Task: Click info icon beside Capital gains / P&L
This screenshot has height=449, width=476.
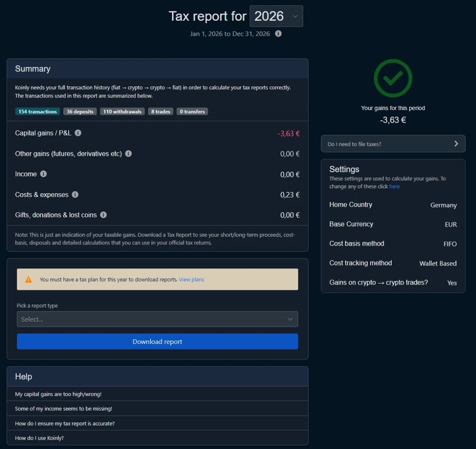Action: [x=78, y=133]
